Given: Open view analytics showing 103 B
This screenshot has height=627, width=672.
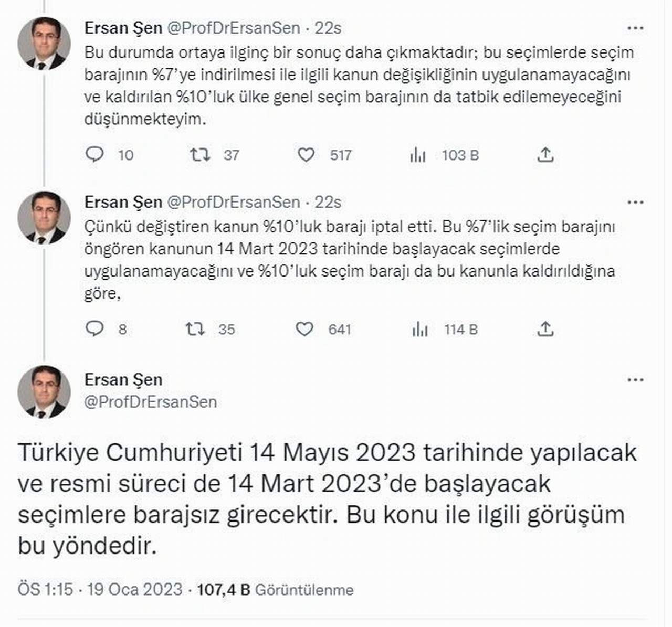Looking at the screenshot, I should pyautogui.click(x=417, y=154).
